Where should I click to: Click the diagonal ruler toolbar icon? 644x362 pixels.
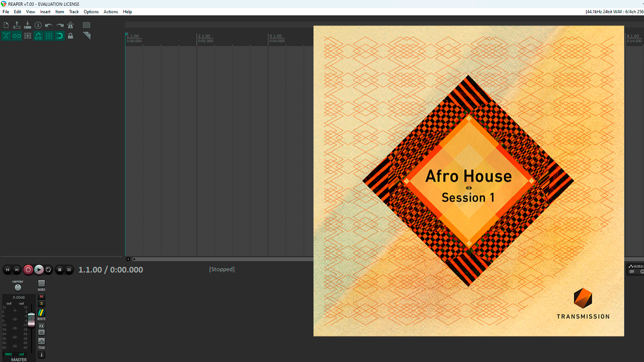[x=87, y=36]
